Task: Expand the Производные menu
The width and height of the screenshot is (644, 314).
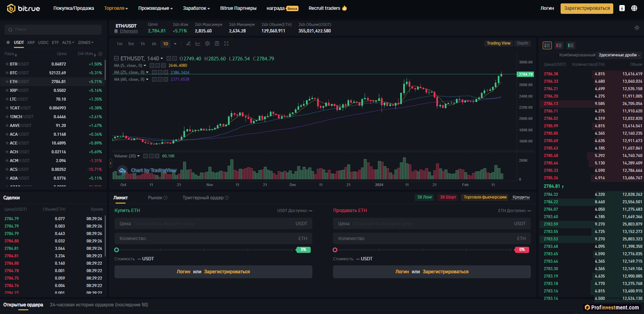Action: click(x=155, y=8)
